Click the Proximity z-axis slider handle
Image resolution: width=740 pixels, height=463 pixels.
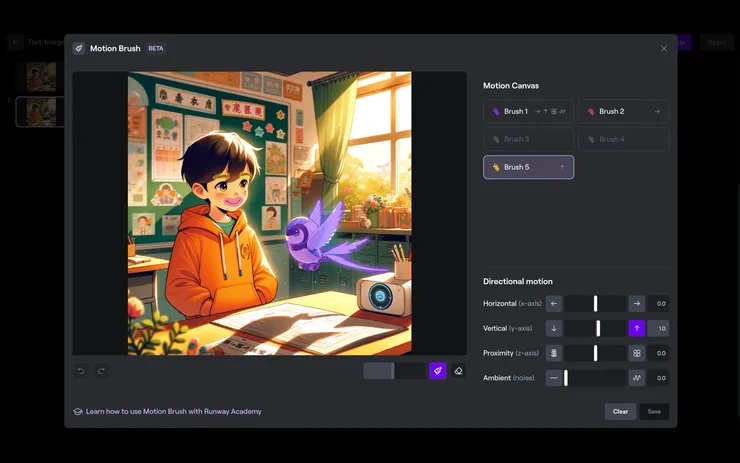[x=595, y=353]
